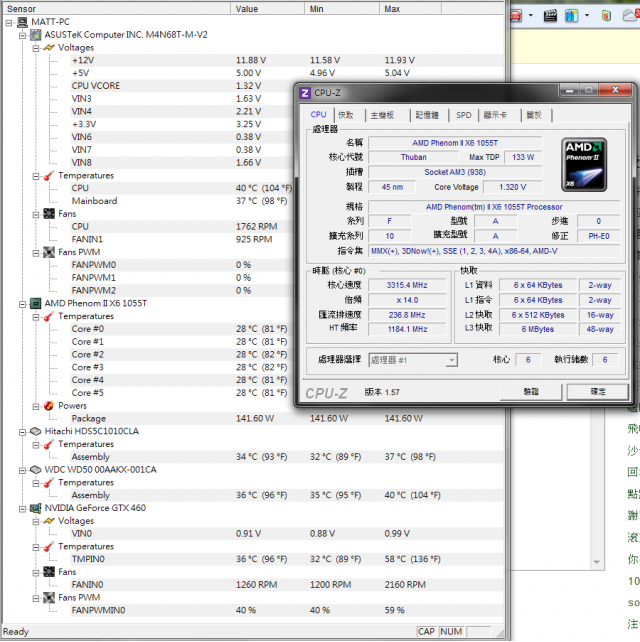Click the Max column header

click(410, 9)
